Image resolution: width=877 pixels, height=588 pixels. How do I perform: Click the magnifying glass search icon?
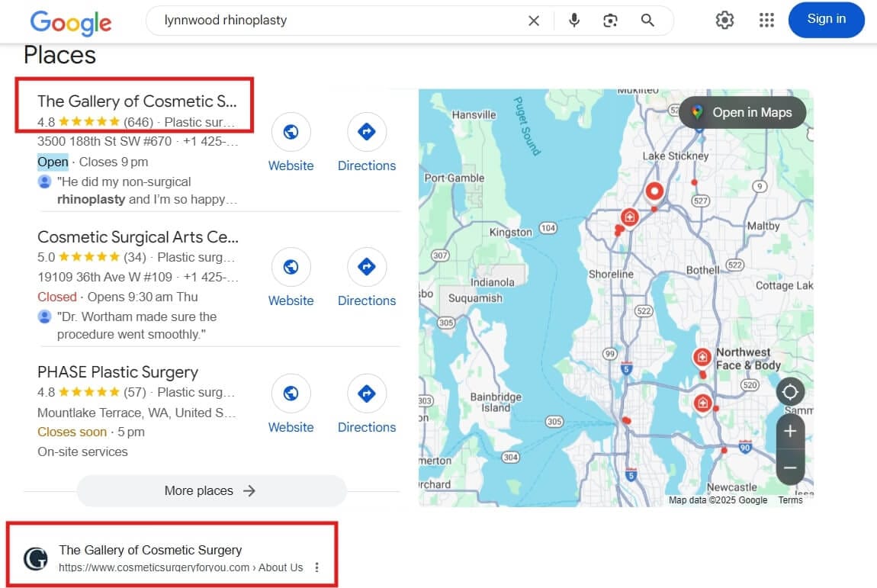coord(647,21)
